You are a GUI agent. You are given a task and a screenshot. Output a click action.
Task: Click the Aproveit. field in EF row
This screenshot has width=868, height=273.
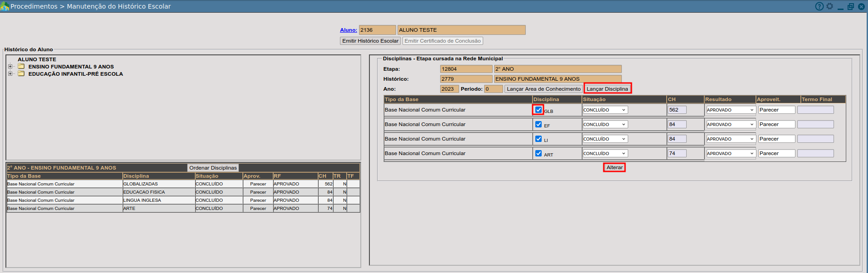click(777, 124)
